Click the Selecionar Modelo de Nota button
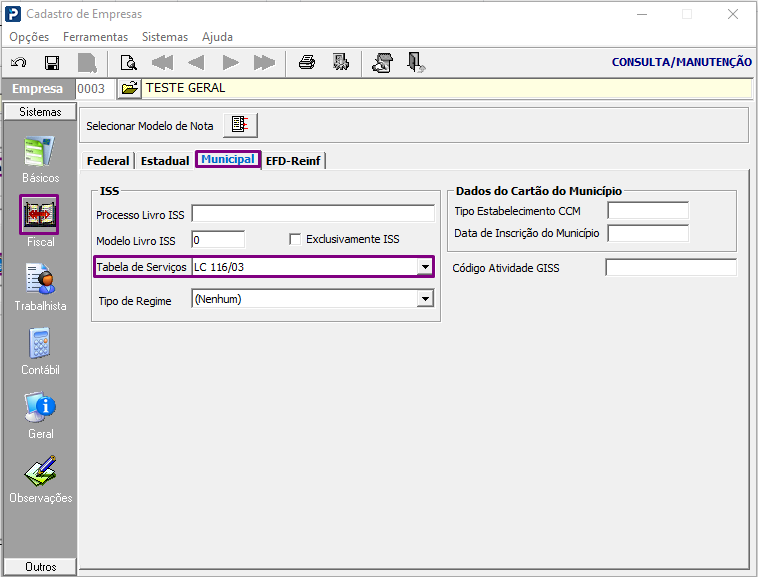758x577 pixels. (240, 125)
